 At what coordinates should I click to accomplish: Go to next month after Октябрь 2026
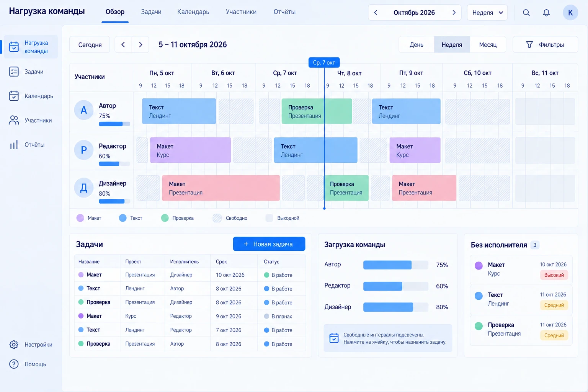[454, 13]
